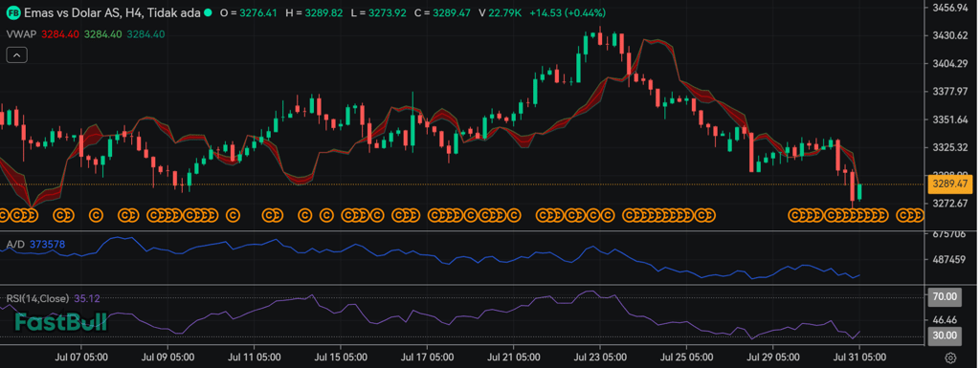
Task: Click the teal VWAP value 3284.40
Action: coord(145,34)
